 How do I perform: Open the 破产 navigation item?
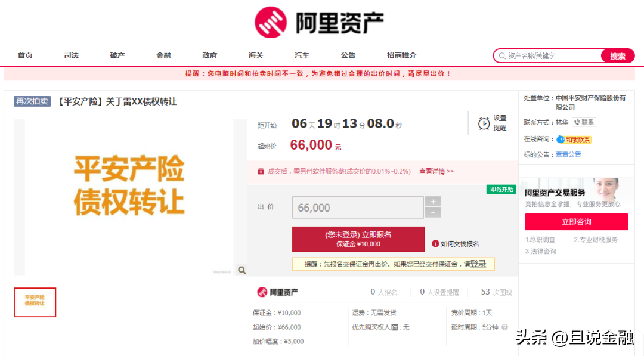pyautogui.click(x=117, y=55)
